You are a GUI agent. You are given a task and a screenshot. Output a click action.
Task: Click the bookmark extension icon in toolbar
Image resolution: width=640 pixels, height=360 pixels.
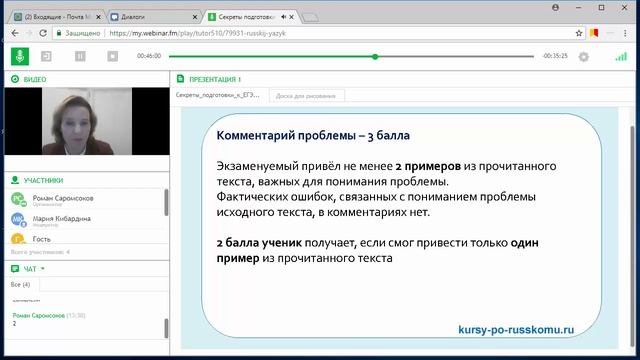tap(594, 33)
